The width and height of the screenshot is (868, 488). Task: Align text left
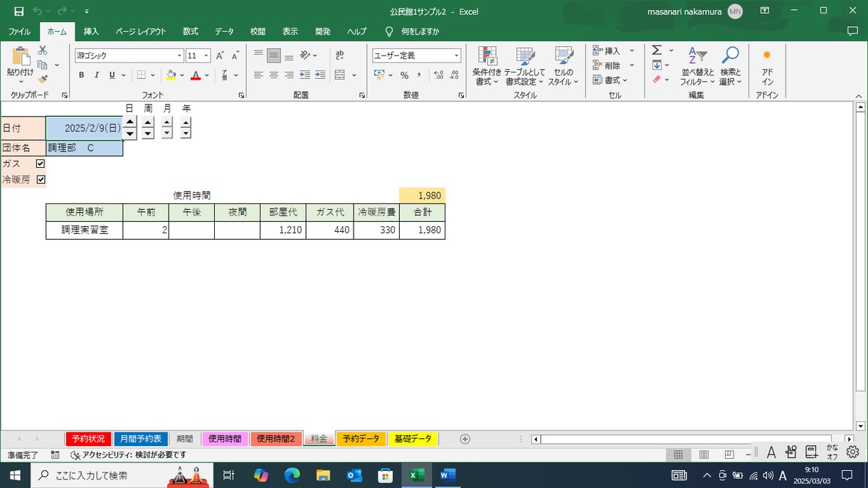pos(258,75)
